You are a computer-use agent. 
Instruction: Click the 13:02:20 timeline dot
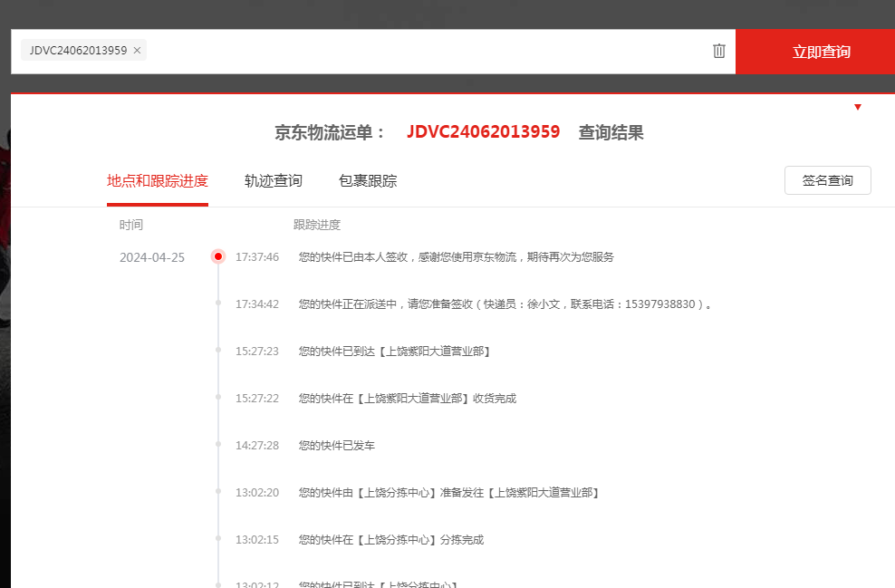pos(218,491)
